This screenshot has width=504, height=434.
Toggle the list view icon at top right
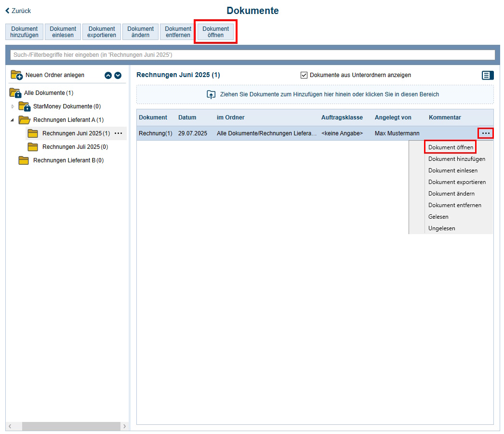[x=488, y=75]
